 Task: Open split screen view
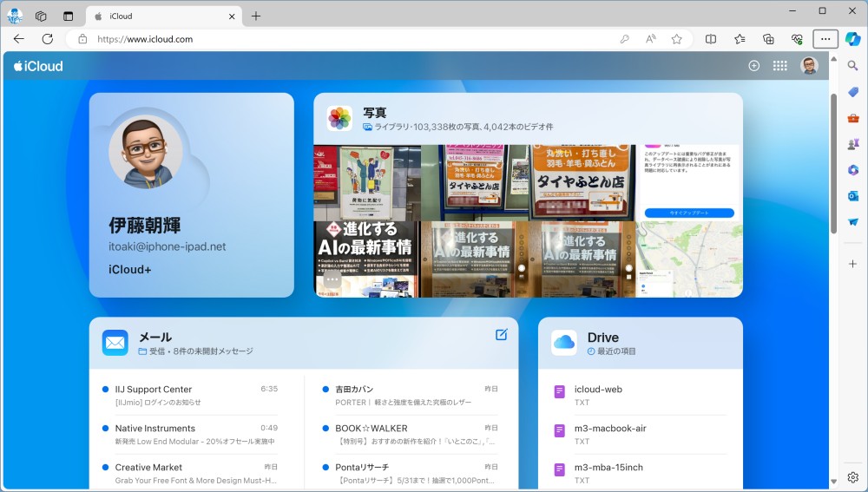[711, 39]
